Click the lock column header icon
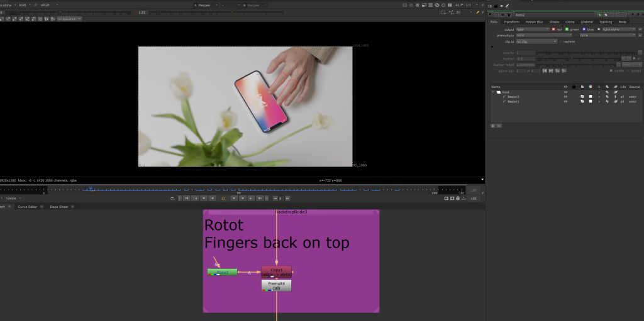The height and width of the screenshot is (321, 644). 574,87
